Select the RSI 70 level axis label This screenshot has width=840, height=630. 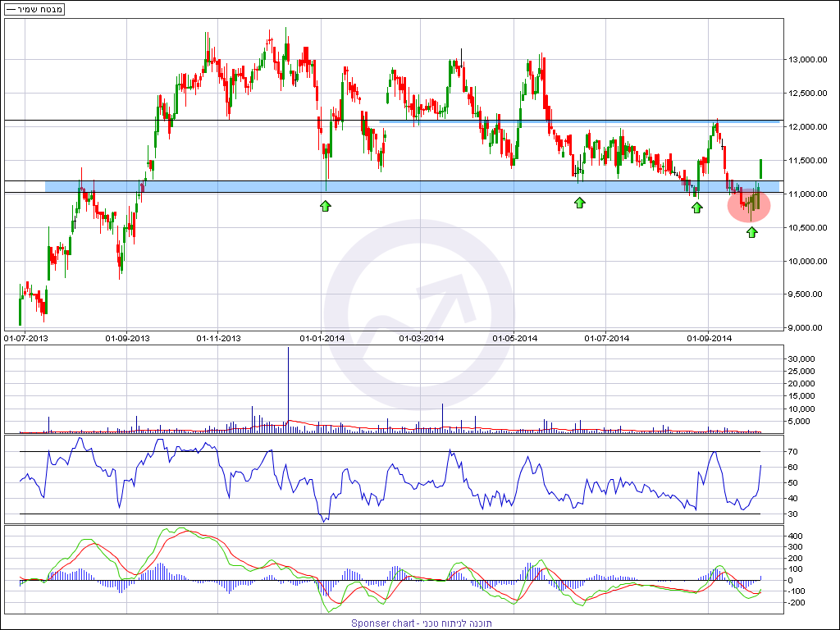(x=792, y=452)
